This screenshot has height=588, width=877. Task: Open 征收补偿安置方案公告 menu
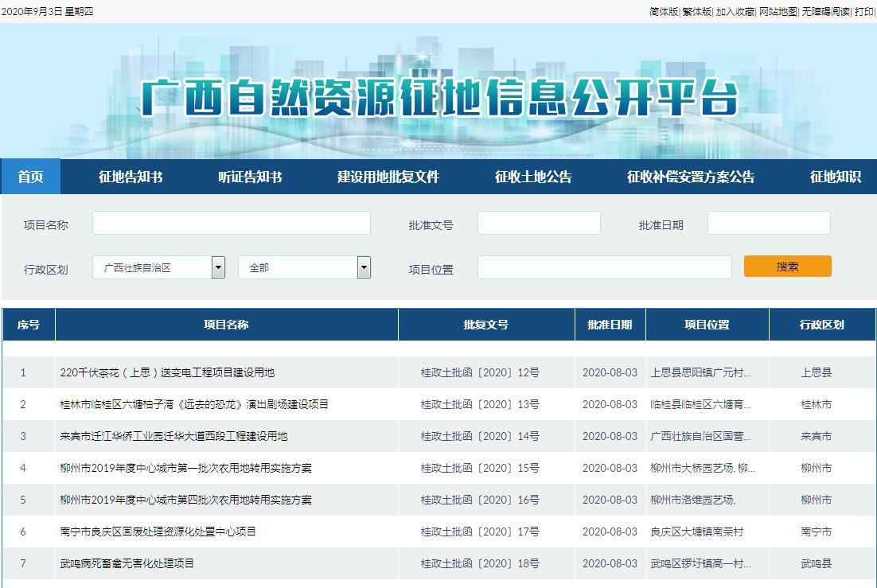pyautogui.click(x=690, y=177)
